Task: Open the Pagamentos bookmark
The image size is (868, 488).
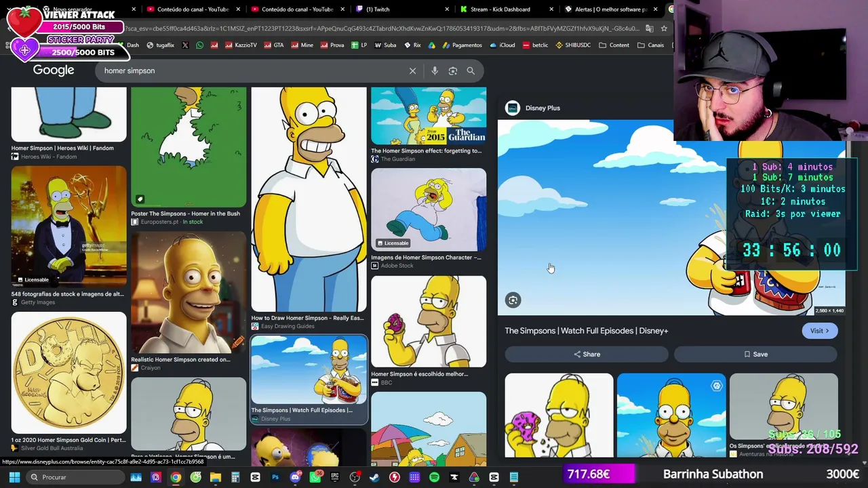Action: click(x=462, y=45)
